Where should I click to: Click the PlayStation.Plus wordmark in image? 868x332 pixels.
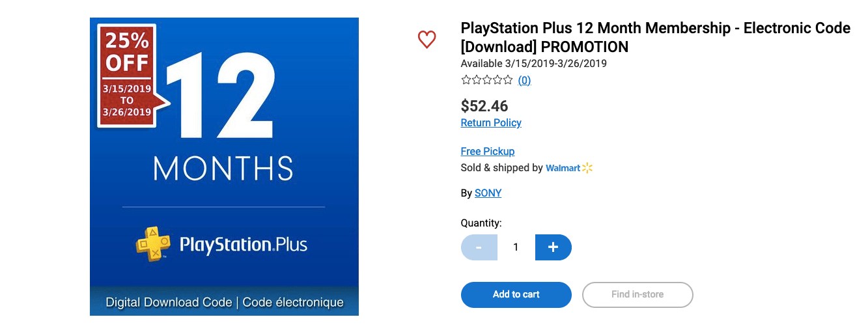click(x=243, y=245)
